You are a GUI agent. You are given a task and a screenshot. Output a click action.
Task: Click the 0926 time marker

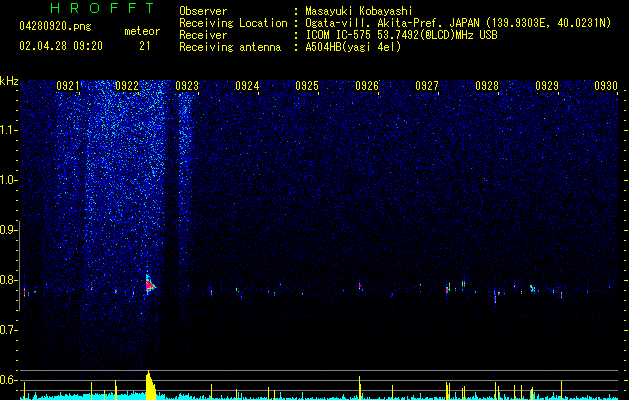367,86
